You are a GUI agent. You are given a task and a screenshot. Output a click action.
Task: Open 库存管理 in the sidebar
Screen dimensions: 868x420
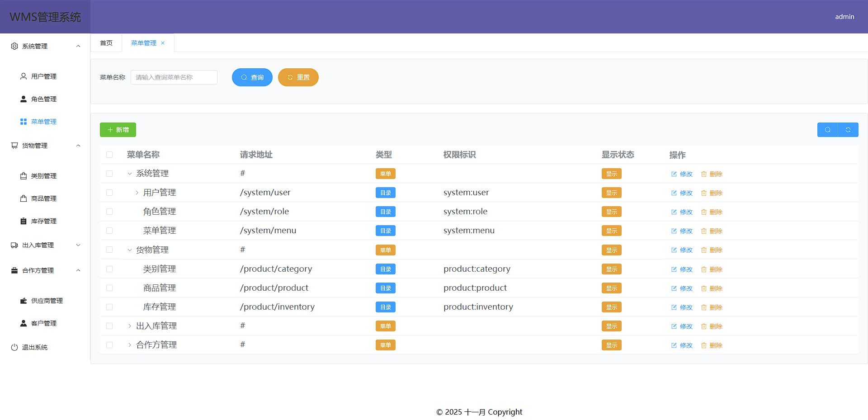(43, 221)
